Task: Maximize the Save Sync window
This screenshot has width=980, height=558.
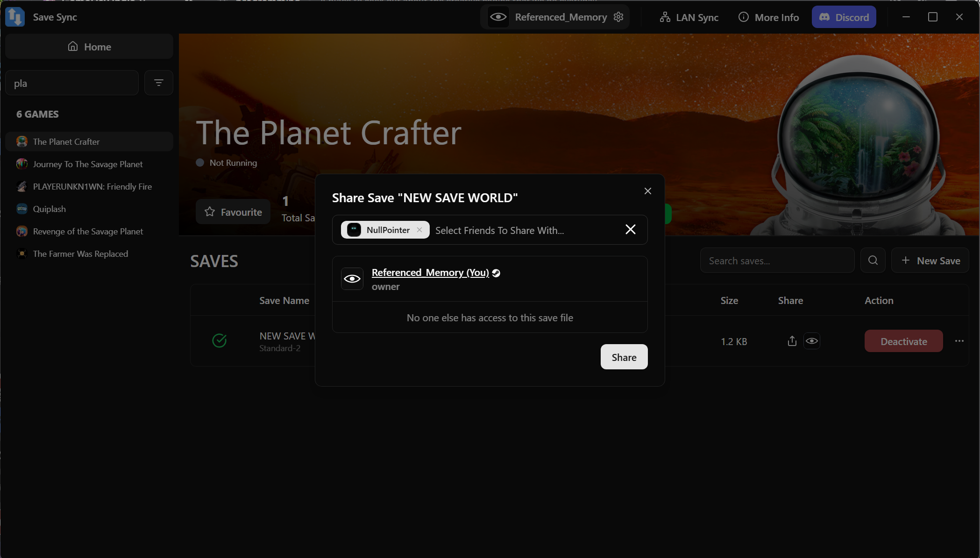Action: (x=933, y=17)
